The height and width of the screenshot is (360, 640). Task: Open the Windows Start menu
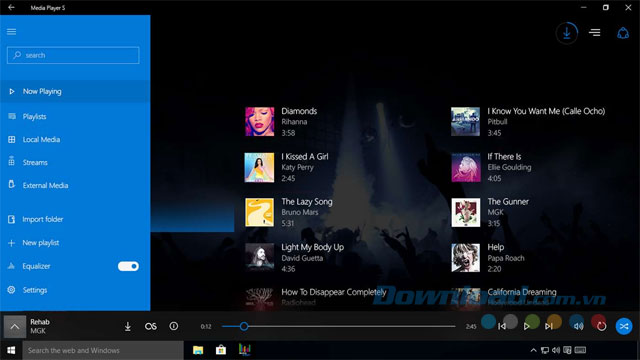[11, 350]
